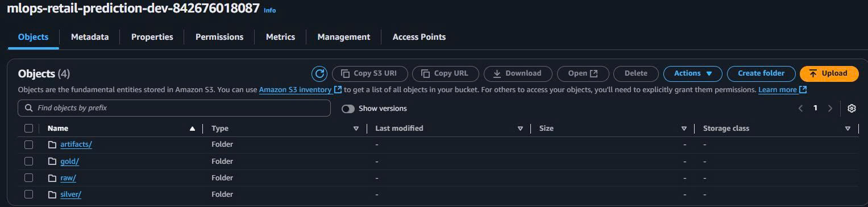This screenshot has width=868, height=207.
Task: Select the raw/ row checkbox
Action: click(x=28, y=178)
